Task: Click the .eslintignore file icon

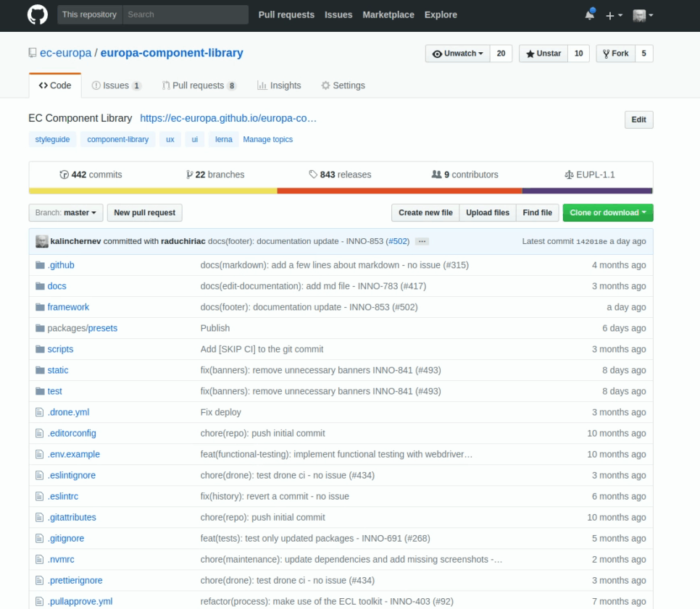Action: pyautogui.click(x=40, y=475)
